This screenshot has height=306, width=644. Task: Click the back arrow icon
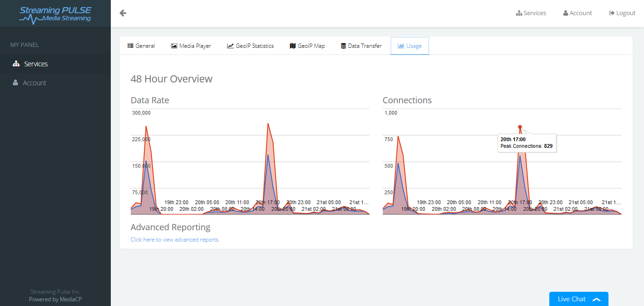click(123, 13)
